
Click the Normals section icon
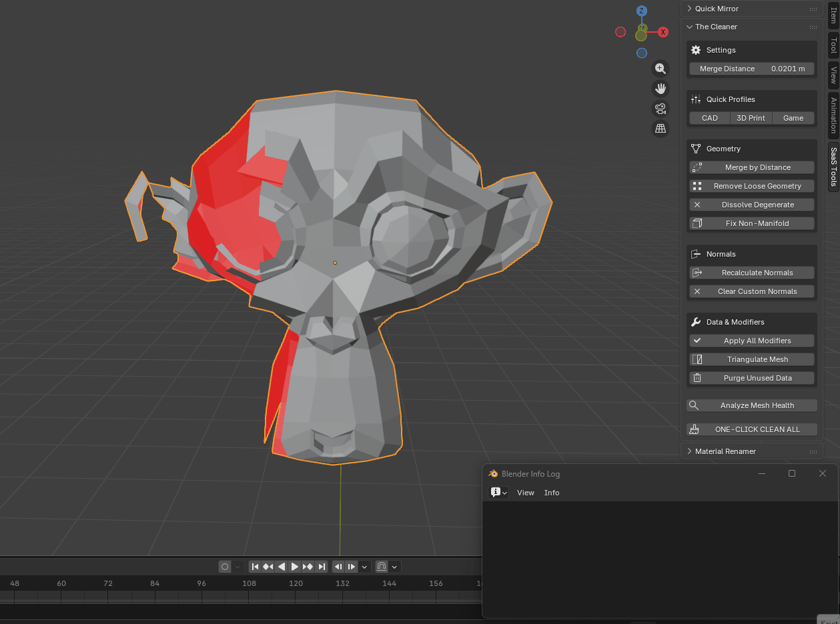click(696, 254)
